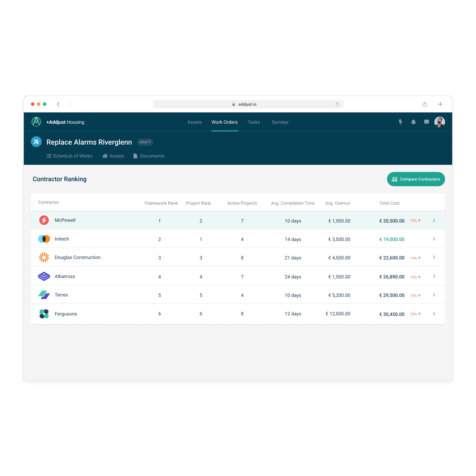The width and height of the screenshot is (476, 476).
Task: Open messages using the chat bubble icon
Action: click(427, 122)
